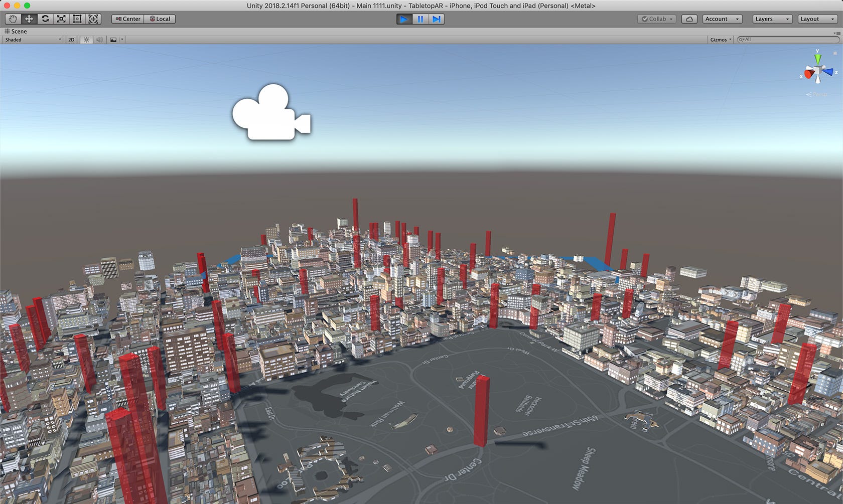The height and width of the screenshot is (504, 843).
Task: Open the Layout dropdown
Action: 817,19
